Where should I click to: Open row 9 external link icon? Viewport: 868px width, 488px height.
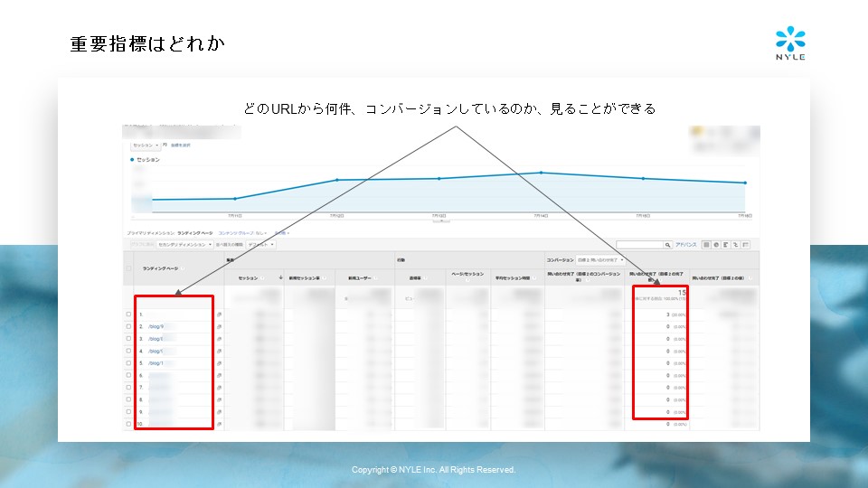click(x=219, y=412)
